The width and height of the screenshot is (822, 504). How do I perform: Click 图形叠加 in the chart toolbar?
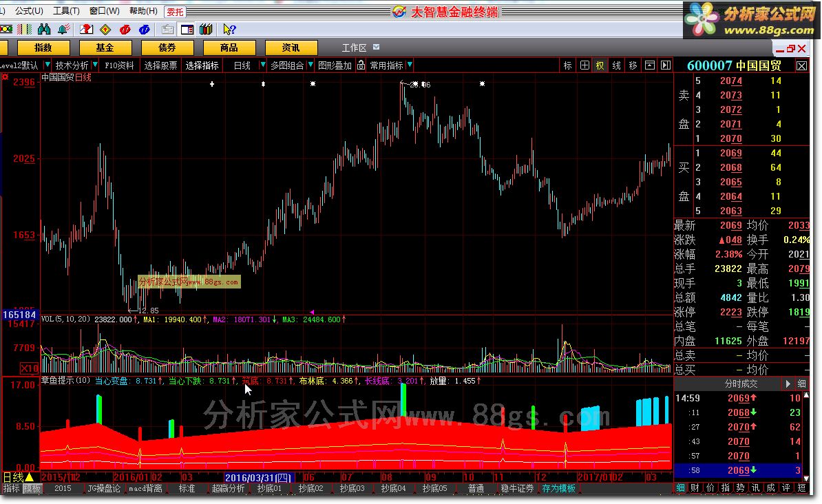point(335,65)
